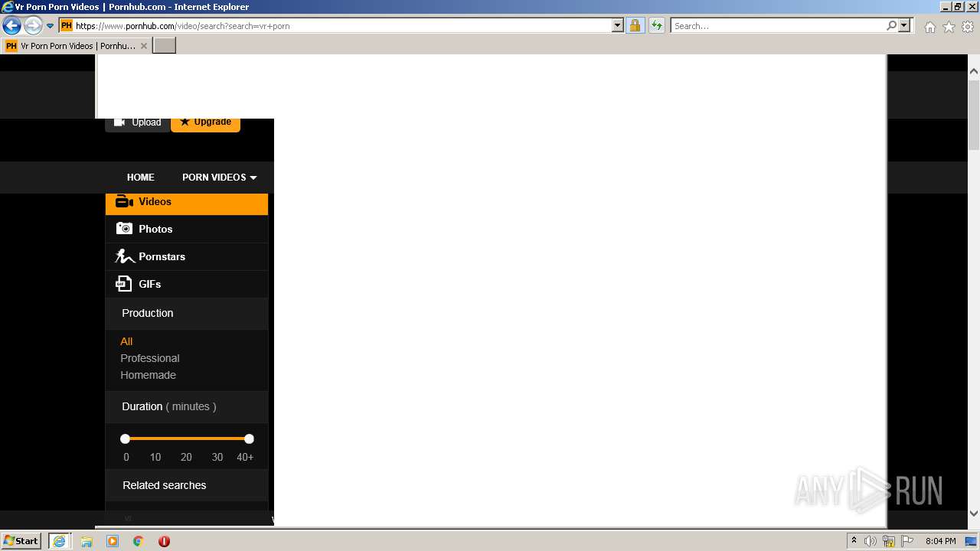Open the Chrome taskbar icon
Screen dimensions: 980x551
(139, 541)
